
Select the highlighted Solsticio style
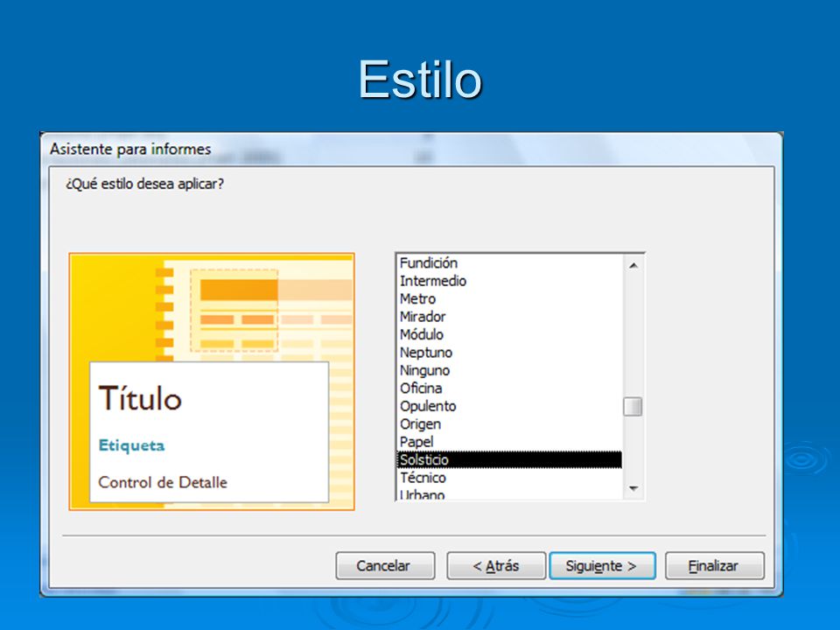[509, 459]
